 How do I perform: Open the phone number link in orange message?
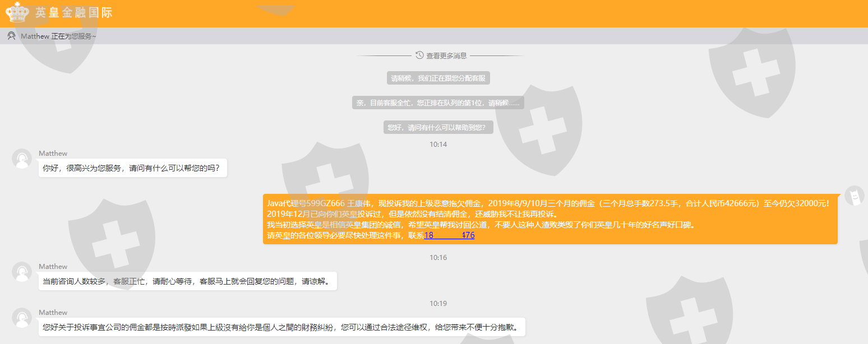(449, 235)
